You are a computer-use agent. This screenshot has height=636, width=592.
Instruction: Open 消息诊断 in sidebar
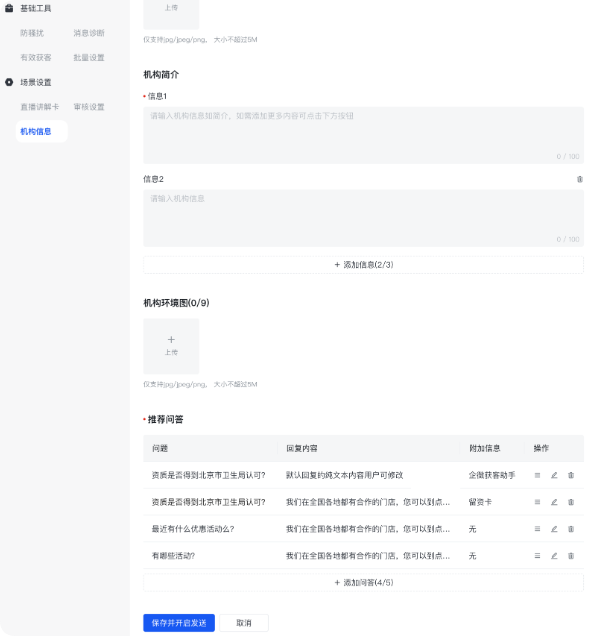(89, 33)
